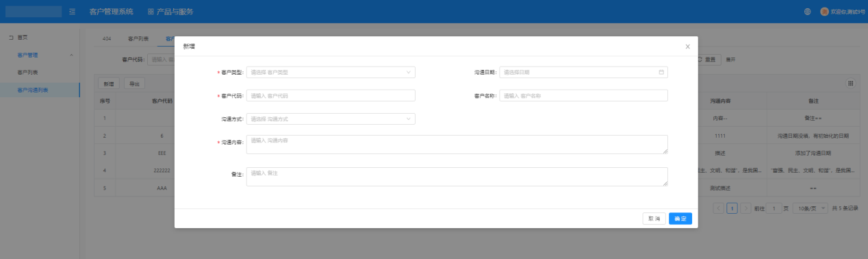The image size is (868, 259).
Task: Select 客户列表 in the sidebar
Action: 27,72
